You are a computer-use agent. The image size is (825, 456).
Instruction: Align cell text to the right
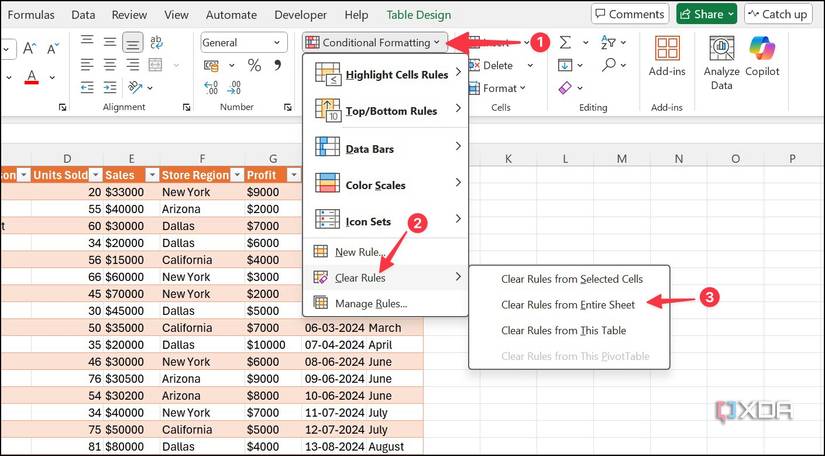tap(133, 65)
